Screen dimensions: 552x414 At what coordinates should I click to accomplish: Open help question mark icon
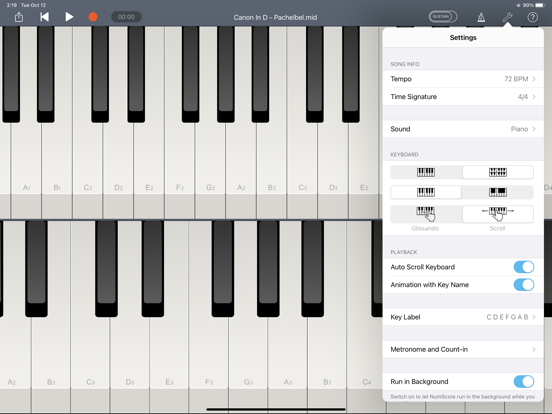533,17
